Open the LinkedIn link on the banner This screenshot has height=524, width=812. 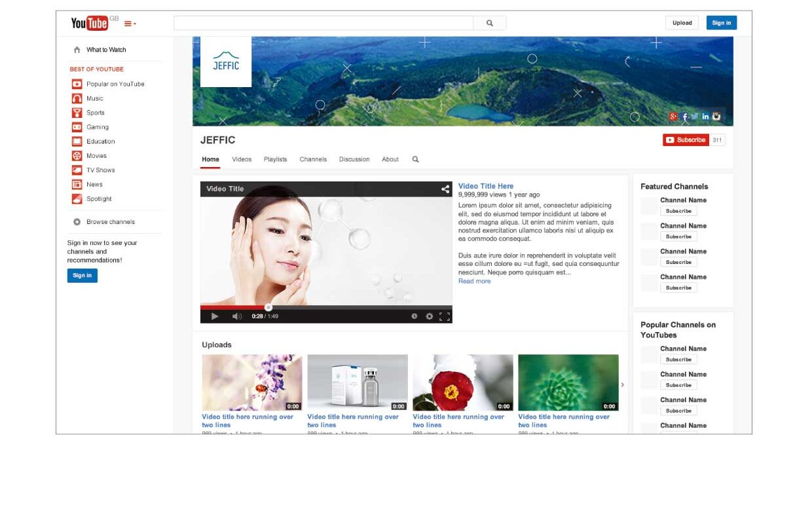tap(705, 117)
